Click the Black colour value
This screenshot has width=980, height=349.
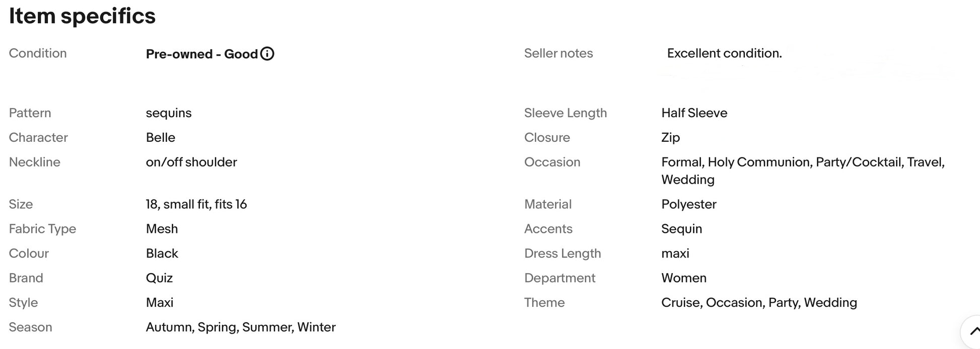(162, 253)
